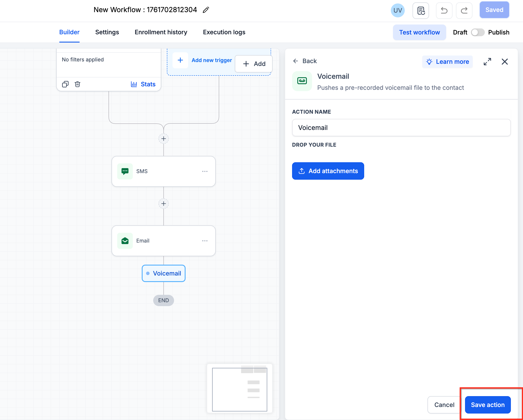This screenshot has width=523, height=420.
Task: Toggle the Draft/Publish switch
Action: pos(478,33)
